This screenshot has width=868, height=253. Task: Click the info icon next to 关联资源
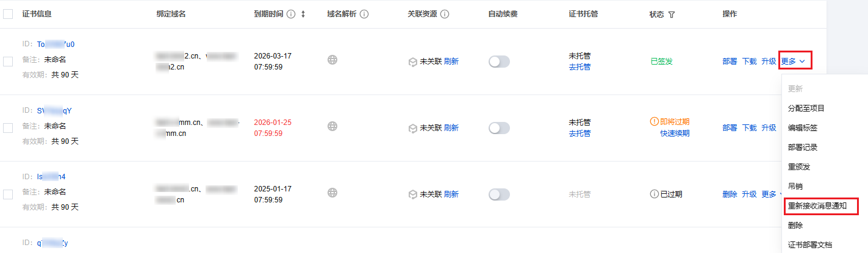pyautogui.click(x=445, y=14)
